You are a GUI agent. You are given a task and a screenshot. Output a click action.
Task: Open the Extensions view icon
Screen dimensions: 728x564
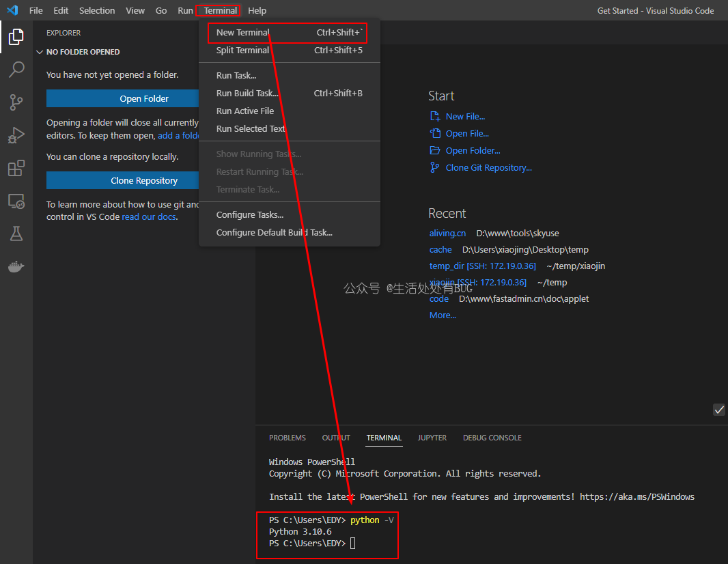click(x=16, y=168)
